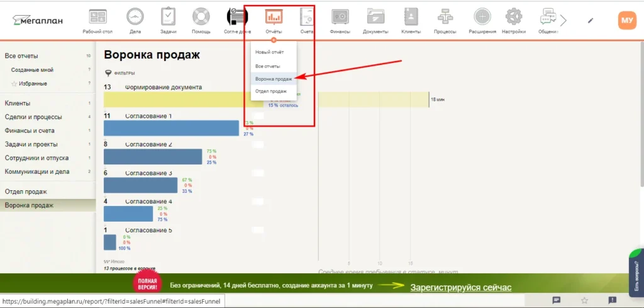Open the Помощь lifebuoy icon
Screen dimensions: 644x308
(x=201, y=17)
